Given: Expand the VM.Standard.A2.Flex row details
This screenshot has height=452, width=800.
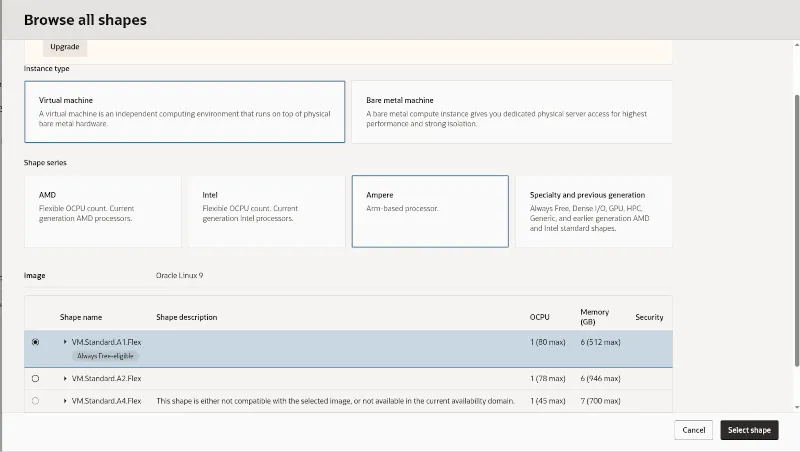Looking at the screenshot, I should [65, 379].
